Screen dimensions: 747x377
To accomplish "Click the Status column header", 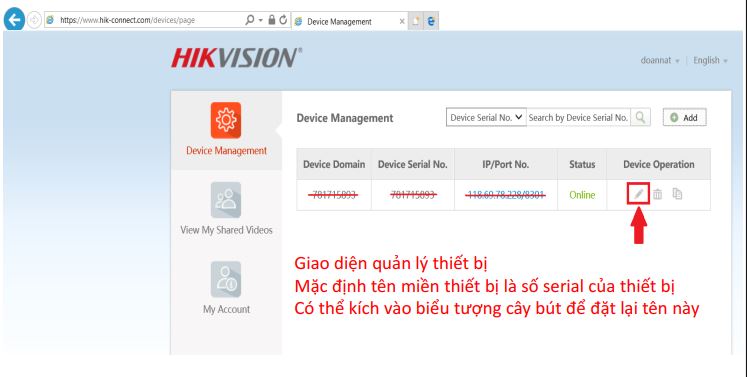I will (582, 164).
